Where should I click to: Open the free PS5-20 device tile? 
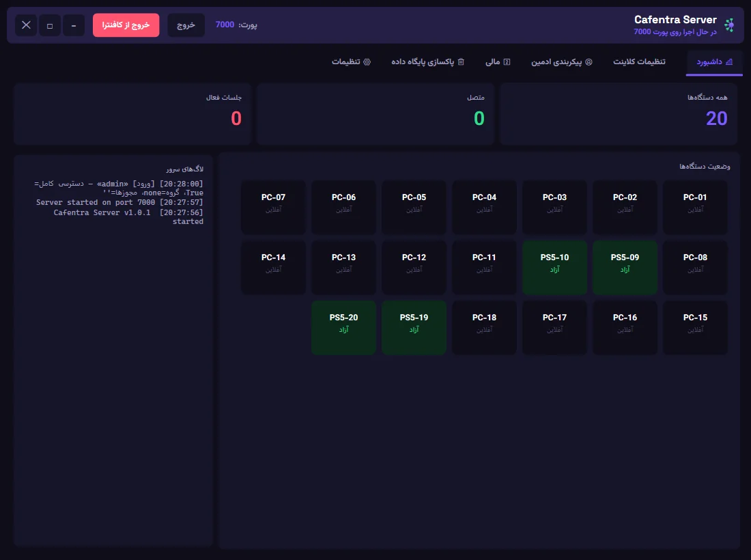point(343,328)
